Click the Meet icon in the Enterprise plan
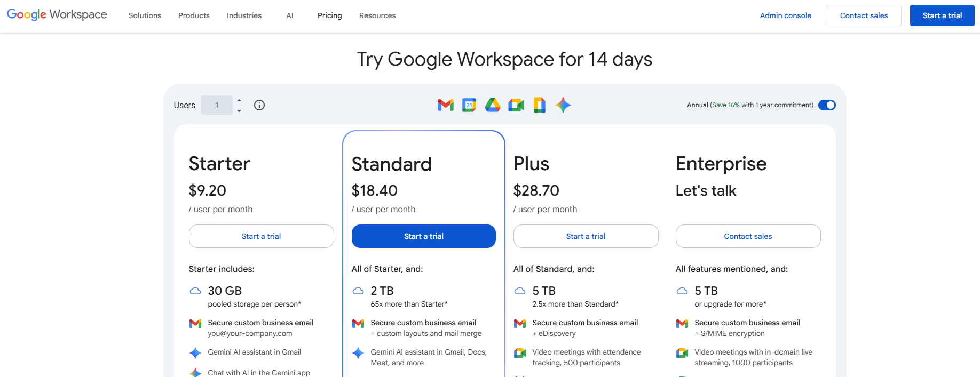Image resolution: width=980 pixels, height=377 pixels. click(x=682, y=353)
